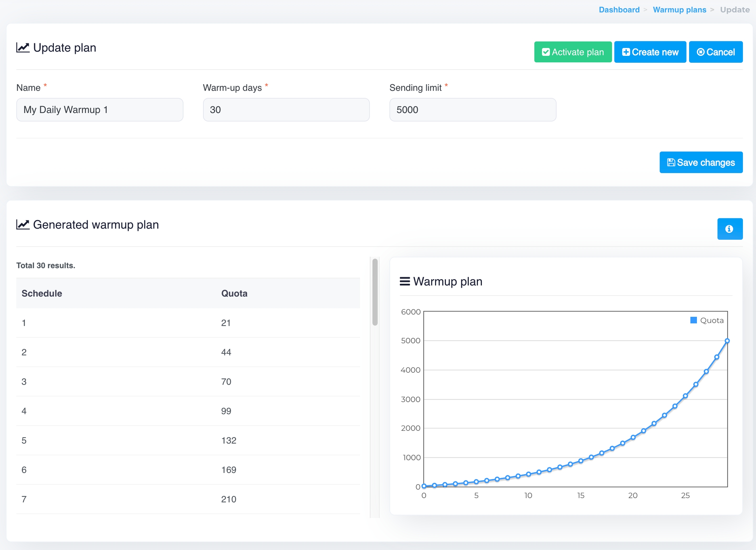
Task: Click the Quota column header
Action: (234, 294)
